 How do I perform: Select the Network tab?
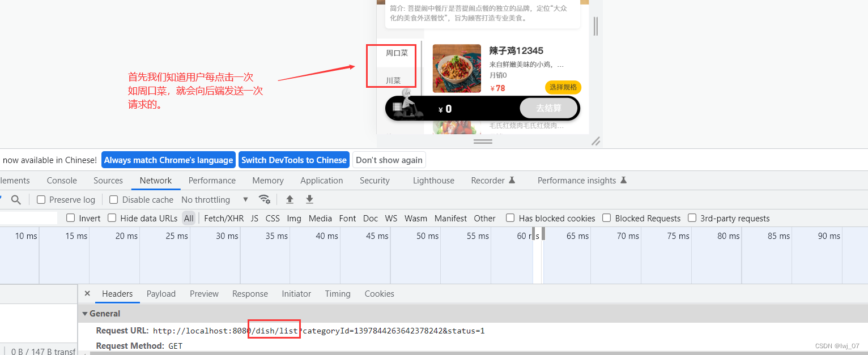click(x=156, y=181)
